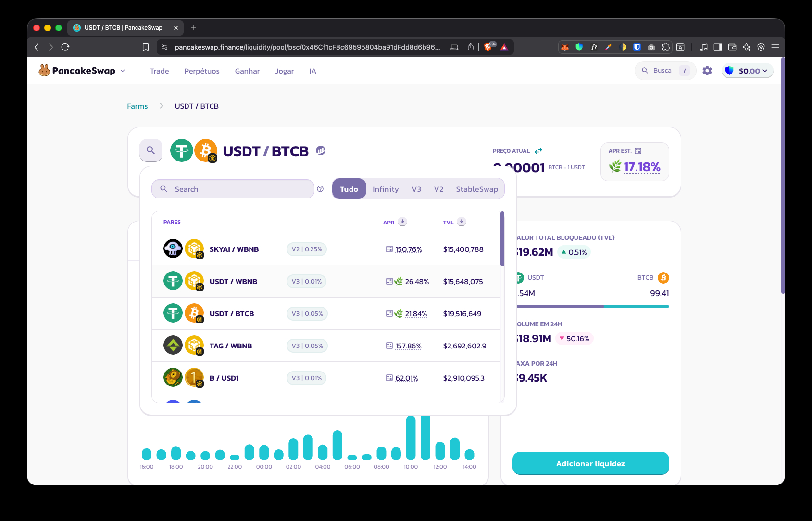
Task: Click the browser address bar URL
Action: [308, 47]
